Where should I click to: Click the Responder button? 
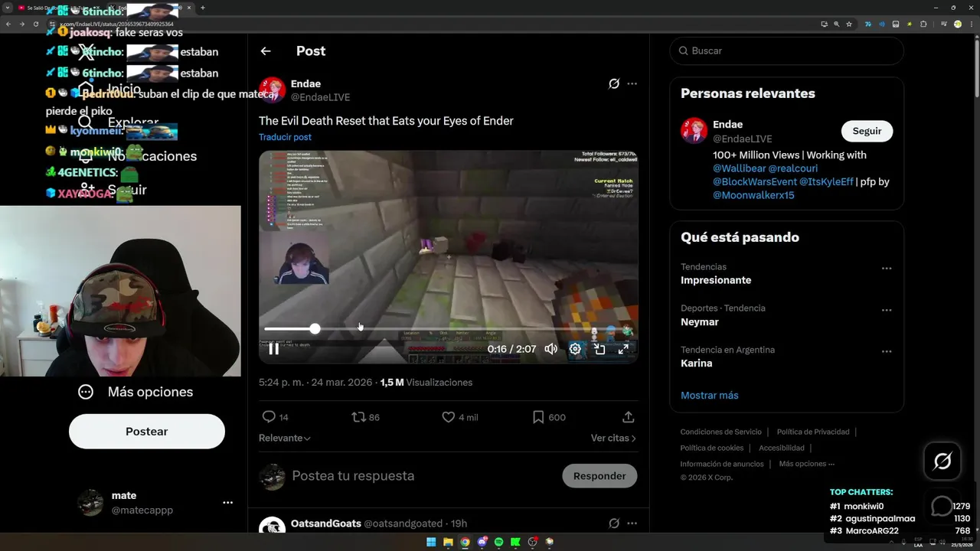click(x=599, y=476)
